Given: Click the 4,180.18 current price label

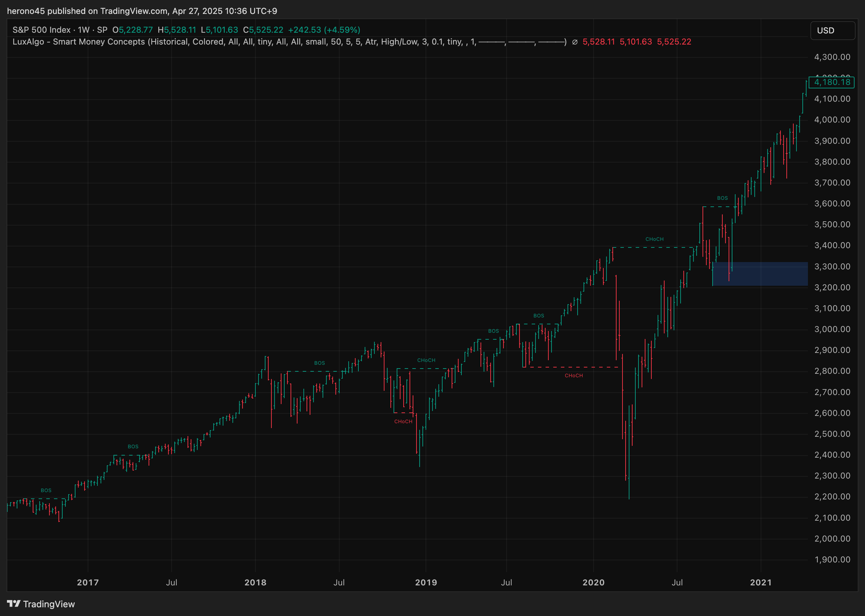Looking at the screenshot, I should pos(832,82).
